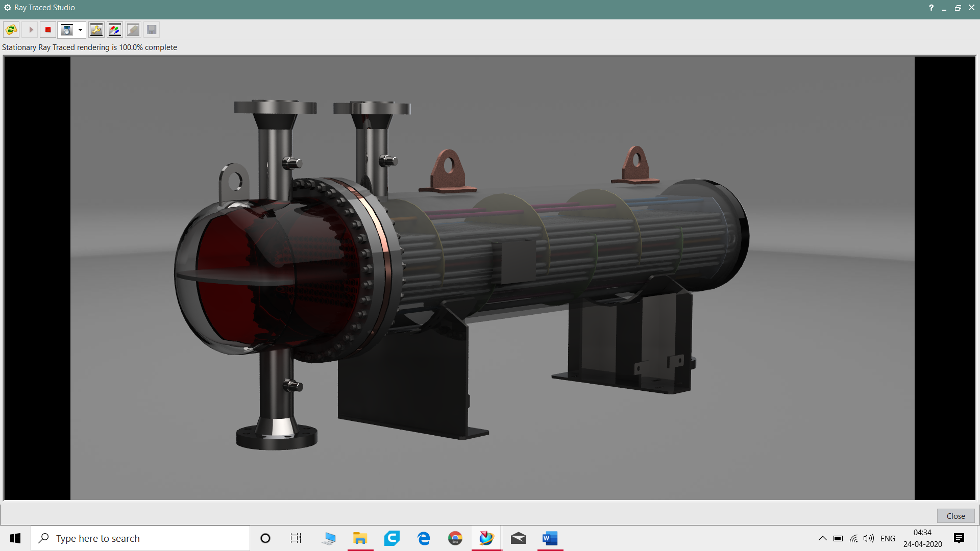
Task: Open the notification action center
Action: [959, 538]
